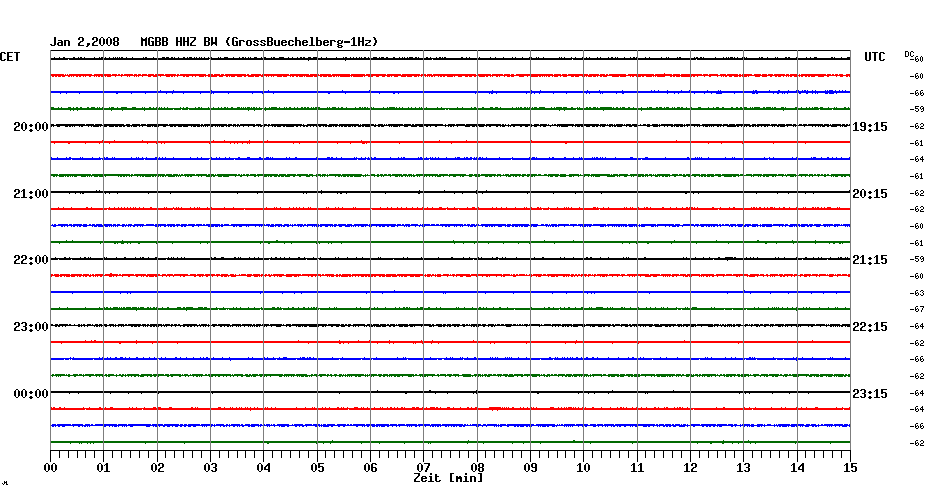930x494 pixels.
Task: Click the 'CET' time zone label
Action: (10, 57)
